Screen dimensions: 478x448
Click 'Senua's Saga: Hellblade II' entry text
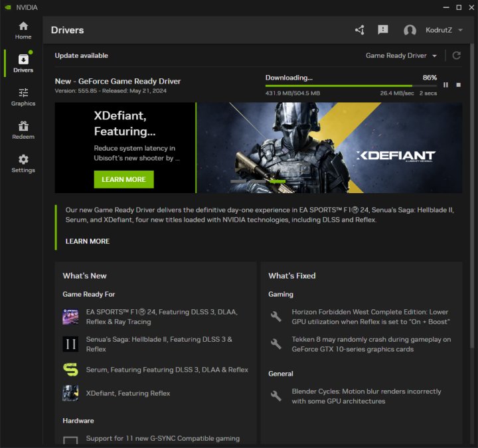click(159, 344)
